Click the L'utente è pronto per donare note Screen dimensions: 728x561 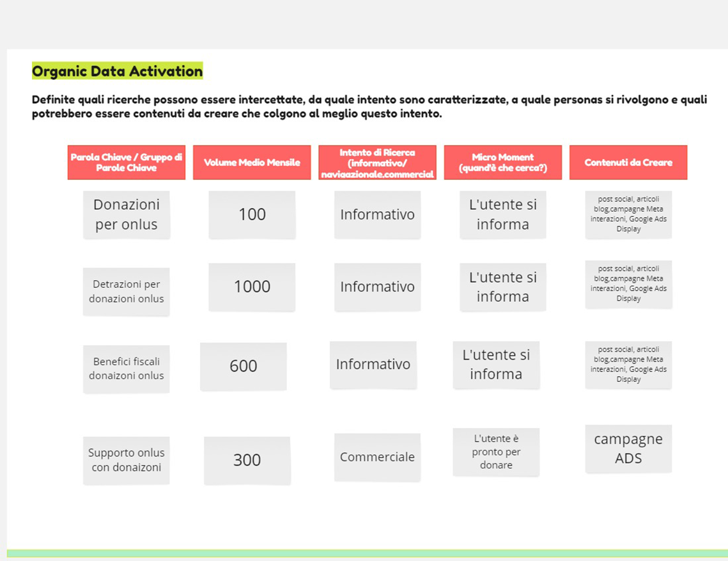[x=496, y=452]
